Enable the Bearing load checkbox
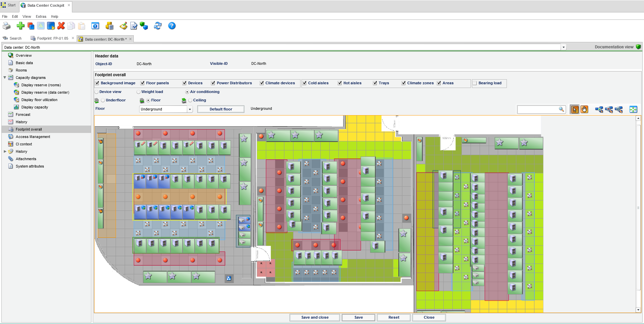Screen dimensions: 644x324 [475, 83]
